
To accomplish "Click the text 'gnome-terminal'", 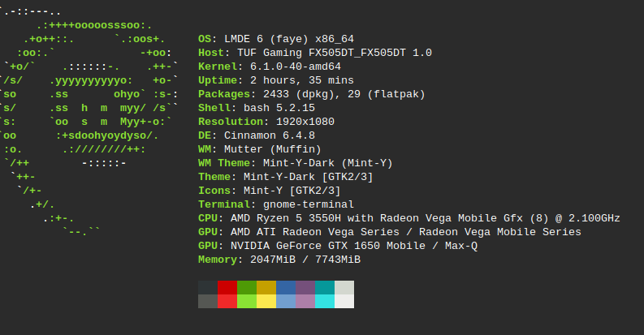I will point(309,204).
